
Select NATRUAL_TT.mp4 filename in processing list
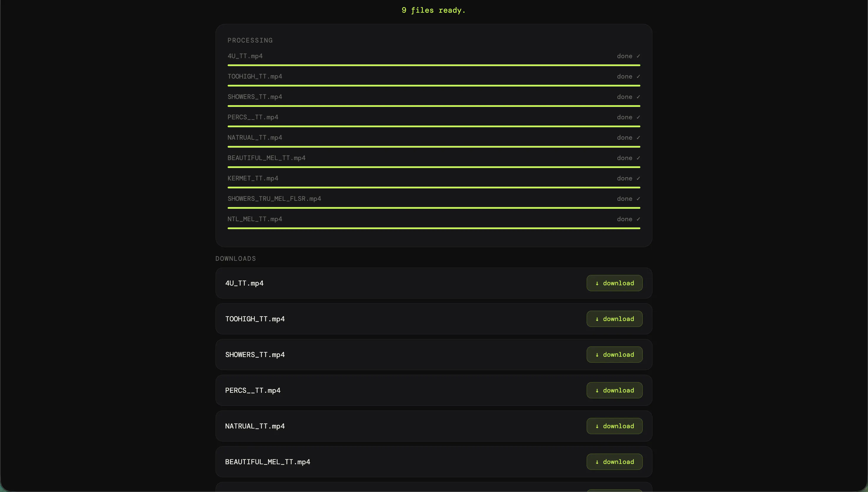click(255, 138)
